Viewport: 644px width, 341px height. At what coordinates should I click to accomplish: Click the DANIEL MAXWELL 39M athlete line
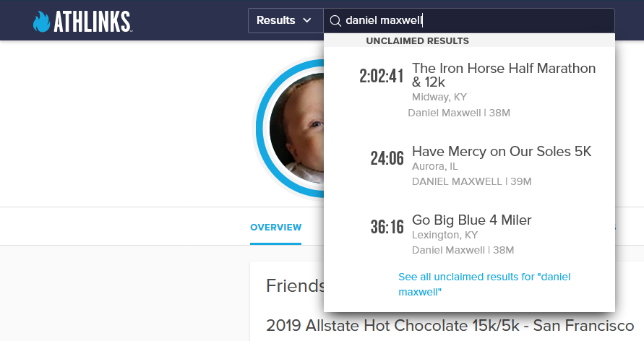click(x=471, y=181)
